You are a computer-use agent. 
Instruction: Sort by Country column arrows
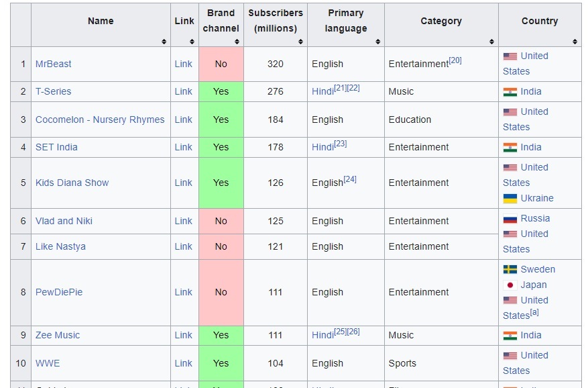575,42
